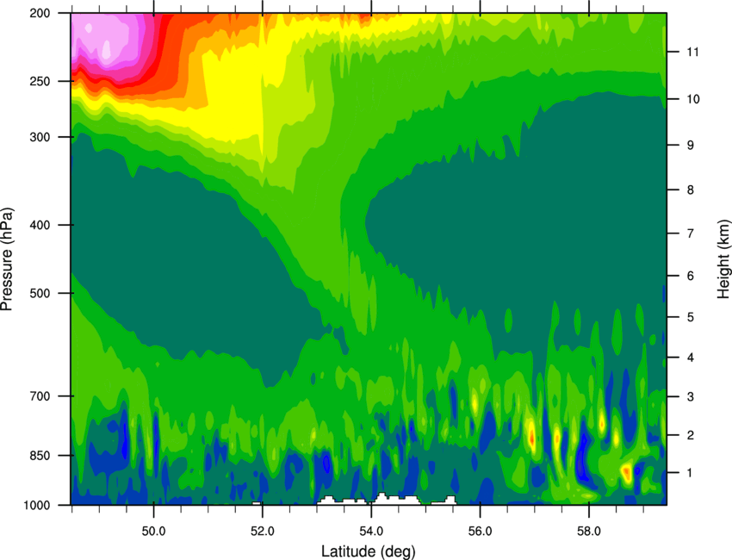Click the "Height (km)" axis title
732x560 pixels.
click(723, 258)
